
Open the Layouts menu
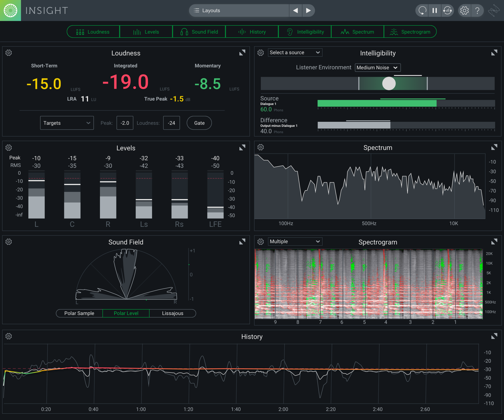[x=239, y=10]
